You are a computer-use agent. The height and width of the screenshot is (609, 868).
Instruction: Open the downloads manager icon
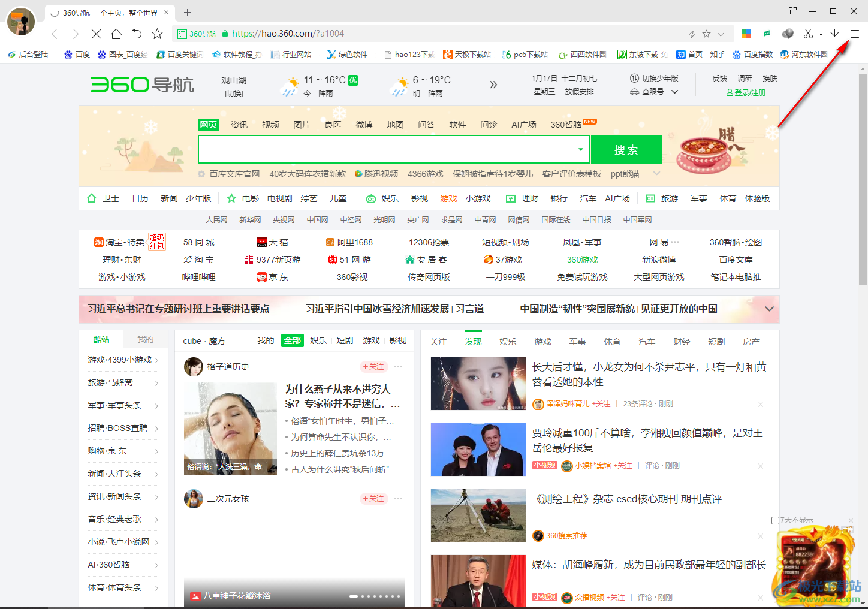[x=834, y=34]
